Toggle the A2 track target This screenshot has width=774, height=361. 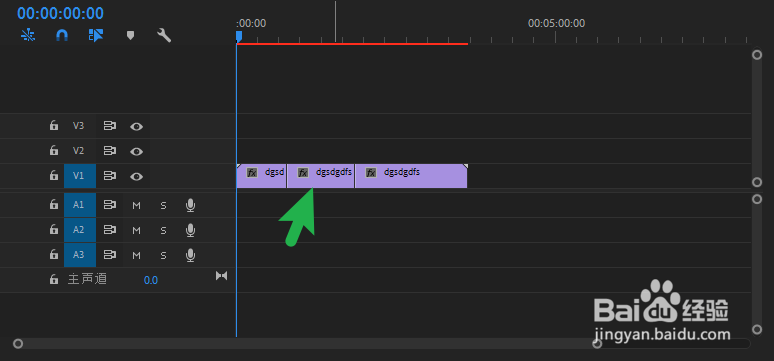[x=79, y=230]
